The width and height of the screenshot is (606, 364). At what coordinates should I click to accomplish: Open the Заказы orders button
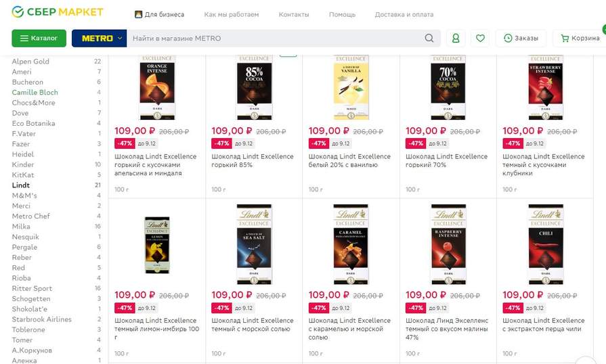(521, 38)
